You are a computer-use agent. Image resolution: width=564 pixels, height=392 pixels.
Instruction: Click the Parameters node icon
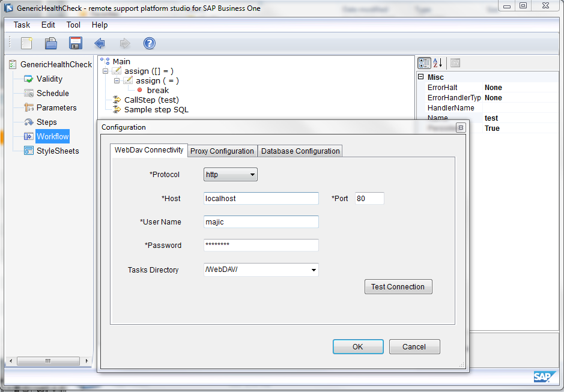tap(29, 107)
